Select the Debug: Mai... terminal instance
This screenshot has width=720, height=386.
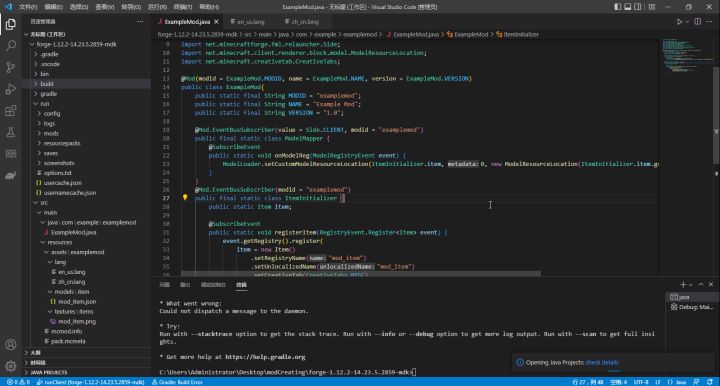pos(691,307)
